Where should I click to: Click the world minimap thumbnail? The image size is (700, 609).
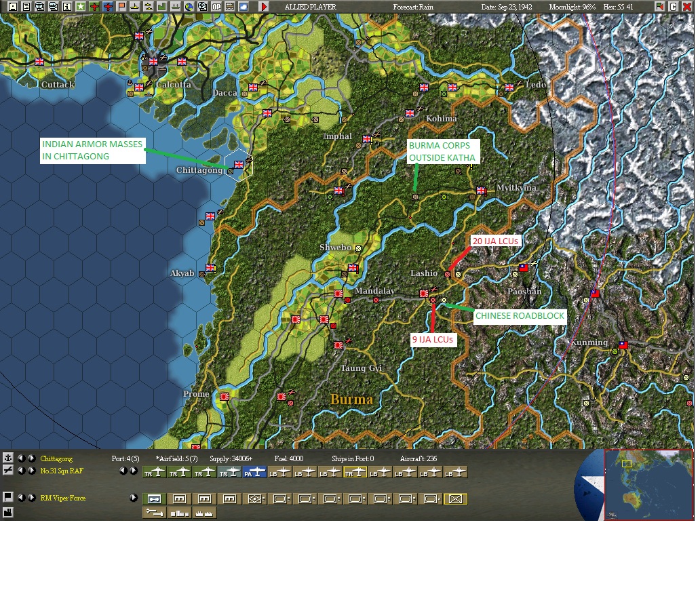point(648,485)
